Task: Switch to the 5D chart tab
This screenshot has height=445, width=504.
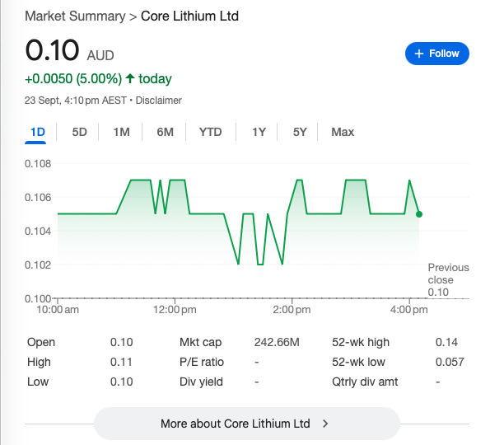Action: 79,132
